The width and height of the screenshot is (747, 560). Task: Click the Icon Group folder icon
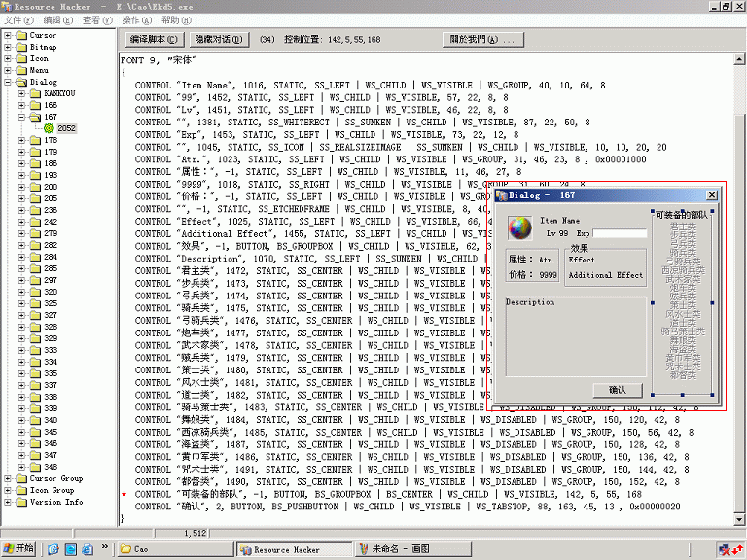(21, 490)
